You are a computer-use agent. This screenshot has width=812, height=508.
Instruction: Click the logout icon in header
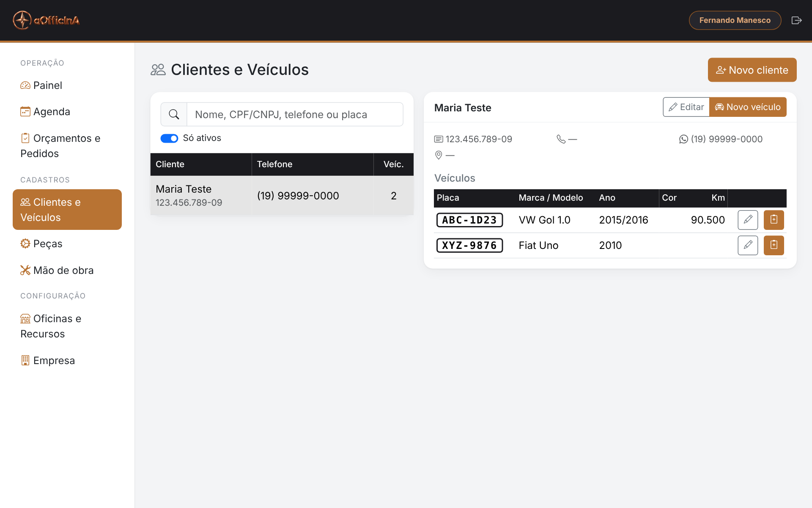796,20
